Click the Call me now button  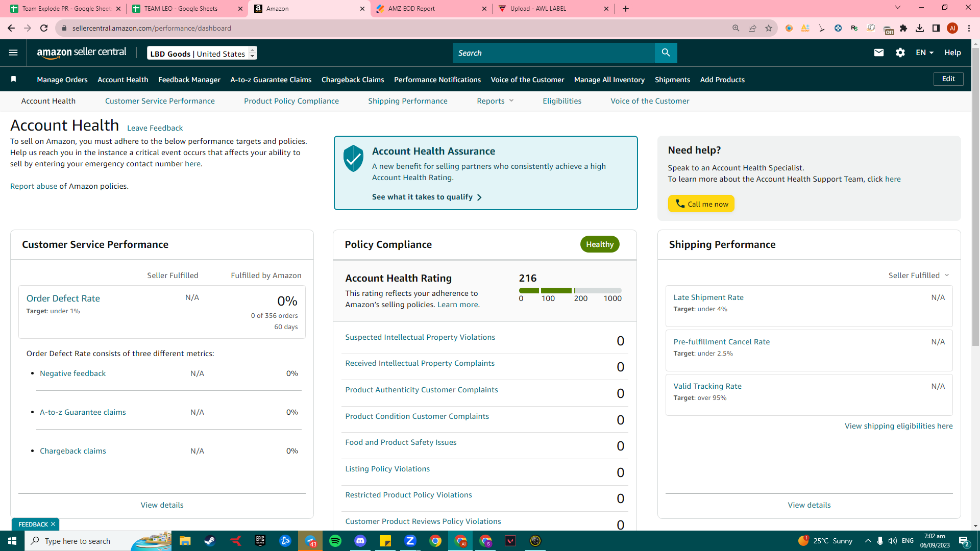click(701, 204)
